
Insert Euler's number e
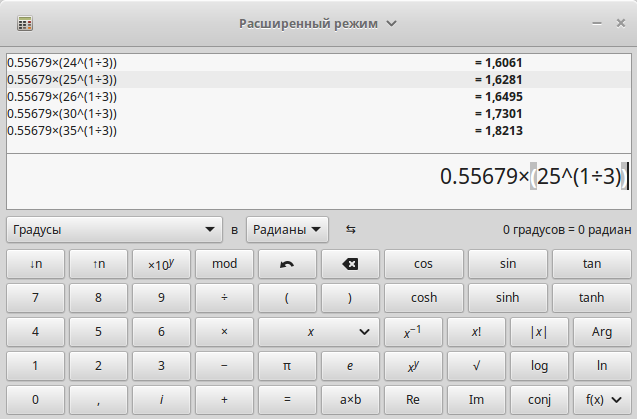click(350, 366)
